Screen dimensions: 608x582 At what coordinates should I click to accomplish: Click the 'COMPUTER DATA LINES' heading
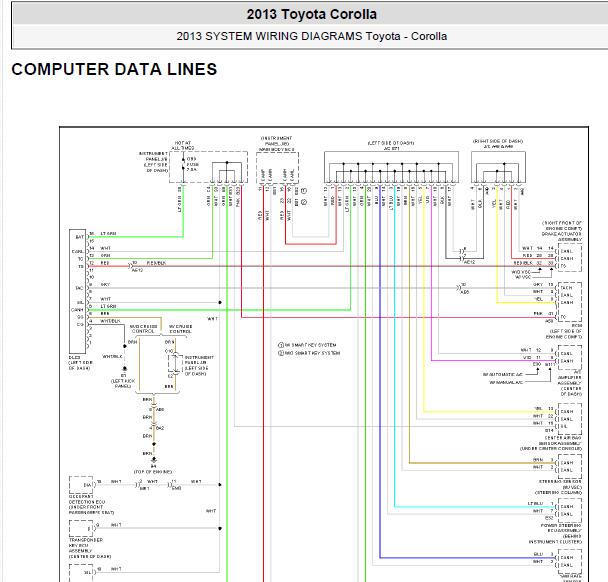click(114, 69)
